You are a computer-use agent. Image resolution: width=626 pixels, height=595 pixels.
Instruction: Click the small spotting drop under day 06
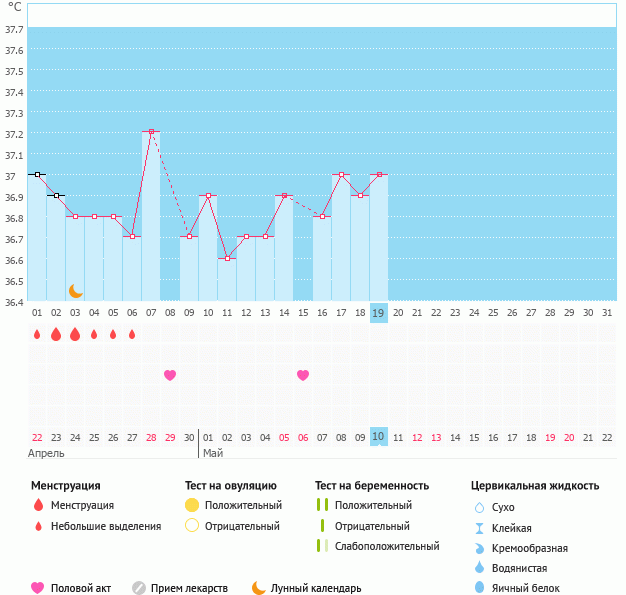(x=132, y=334)
